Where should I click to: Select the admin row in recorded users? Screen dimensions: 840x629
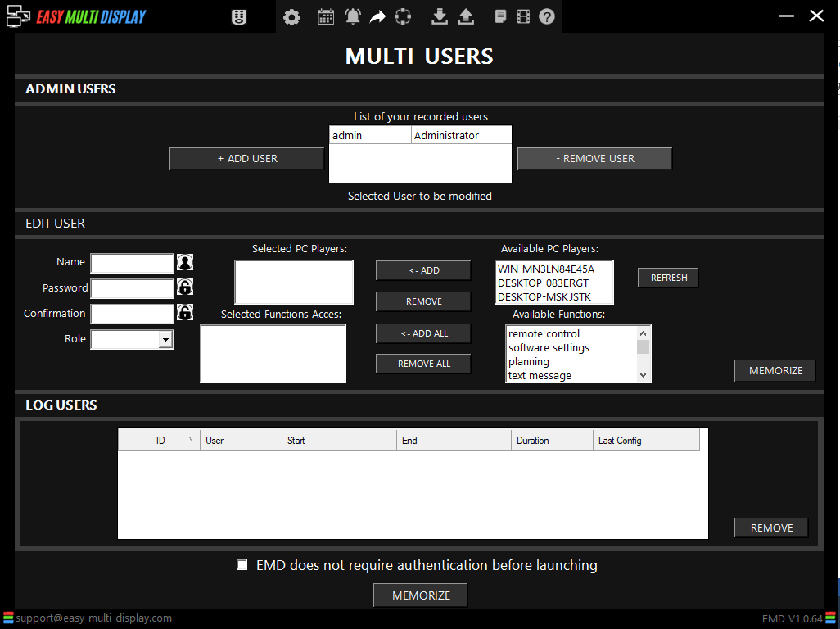coord(369,136)
